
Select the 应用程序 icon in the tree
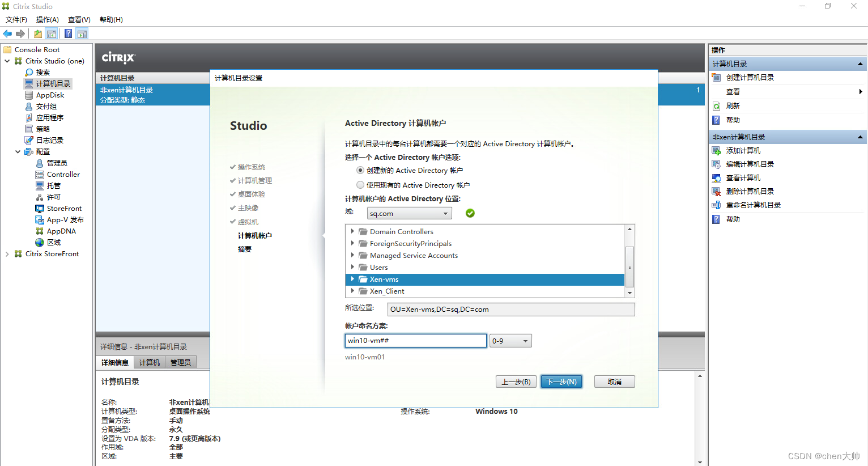(x=29, y=118)
